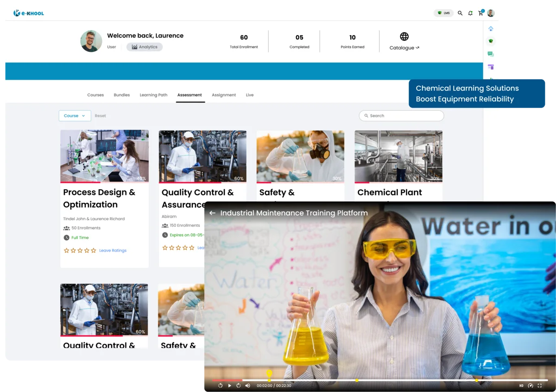
Task: Click the Leave Ratings link
Action: [x=113, y=250]
